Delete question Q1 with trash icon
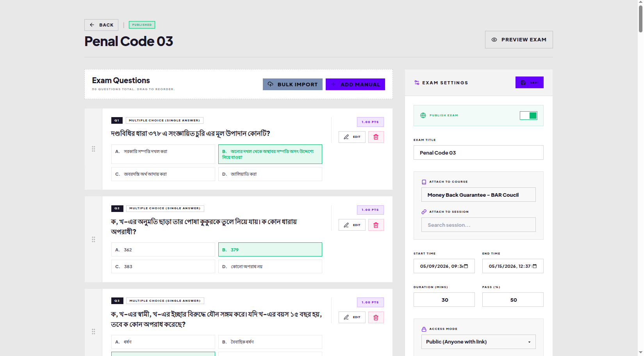The width and height of the screenshot is (644, 356). pos(376,137)
